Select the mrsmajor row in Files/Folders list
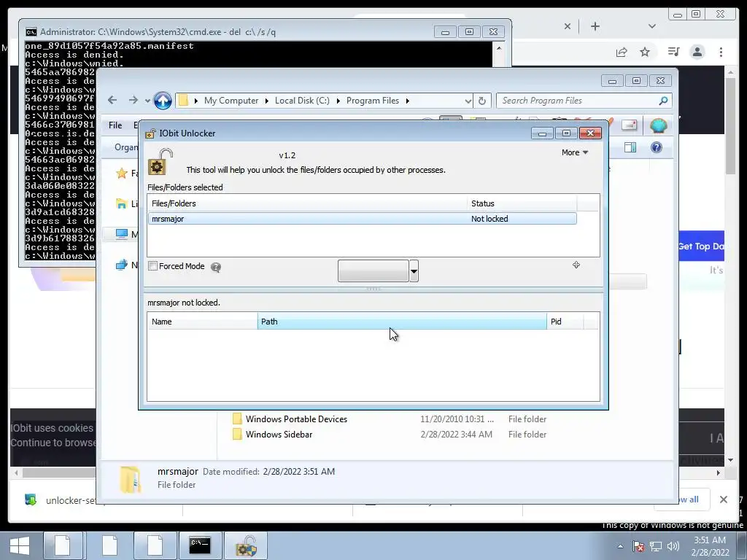The image size is (747, 560). (x=362, y=219)
